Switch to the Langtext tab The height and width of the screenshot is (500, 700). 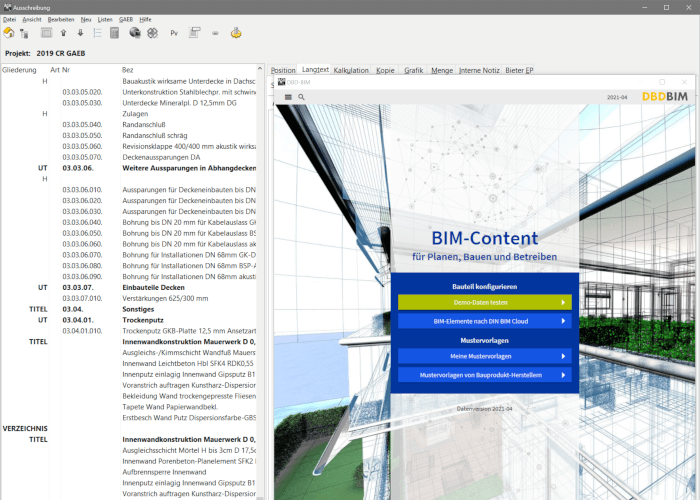click(315, 70)
